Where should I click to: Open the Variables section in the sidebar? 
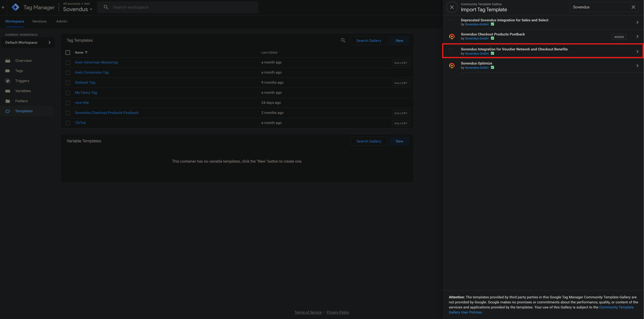click(23, 91)
